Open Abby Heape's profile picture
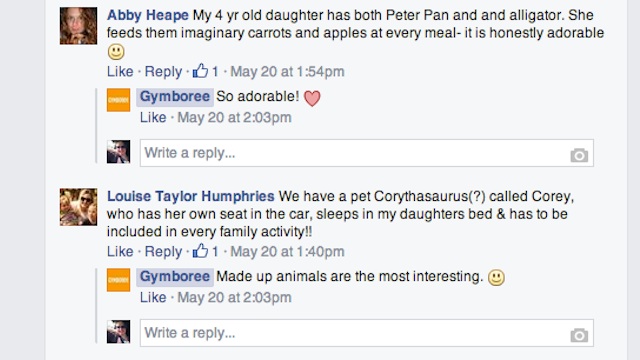Image resolution: width=640 pixels, height=360 pixels. pyautogui.click(x=78, y=26)
